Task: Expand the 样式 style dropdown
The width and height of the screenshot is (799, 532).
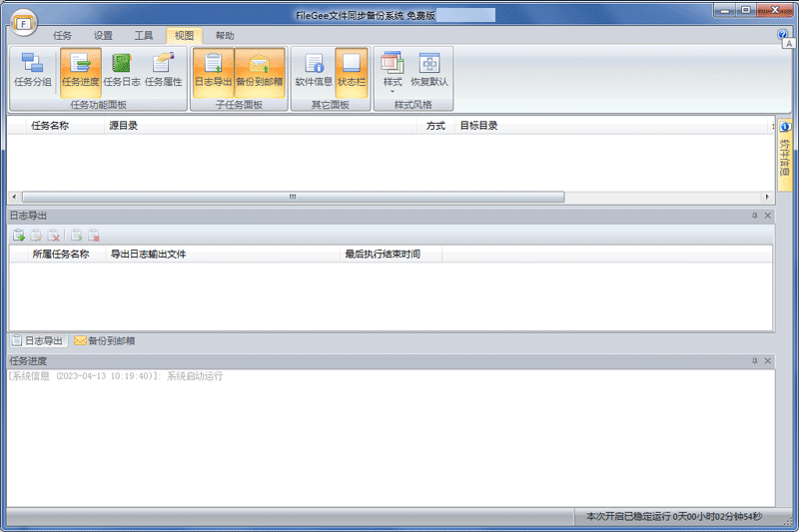Action: point(393,72)
